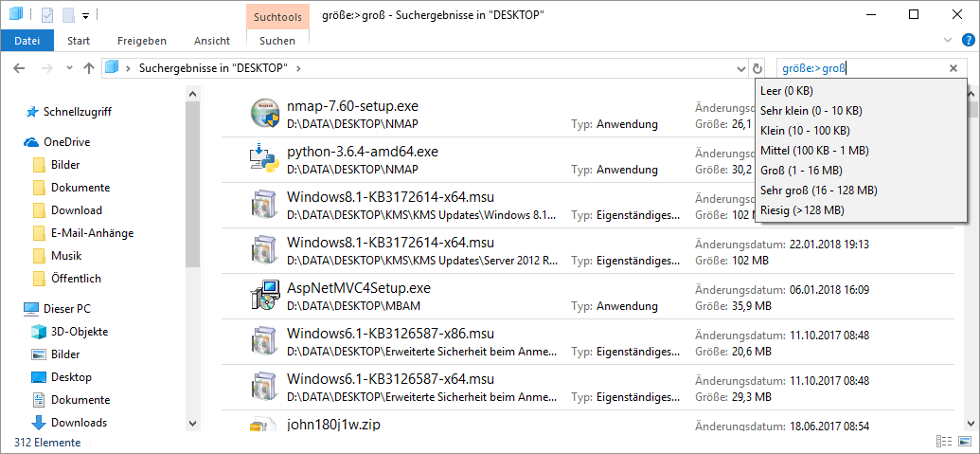Select the Riesig (>128 MB) size filter
This screenshot has height=454, width=980.
[x=802, y=209]
